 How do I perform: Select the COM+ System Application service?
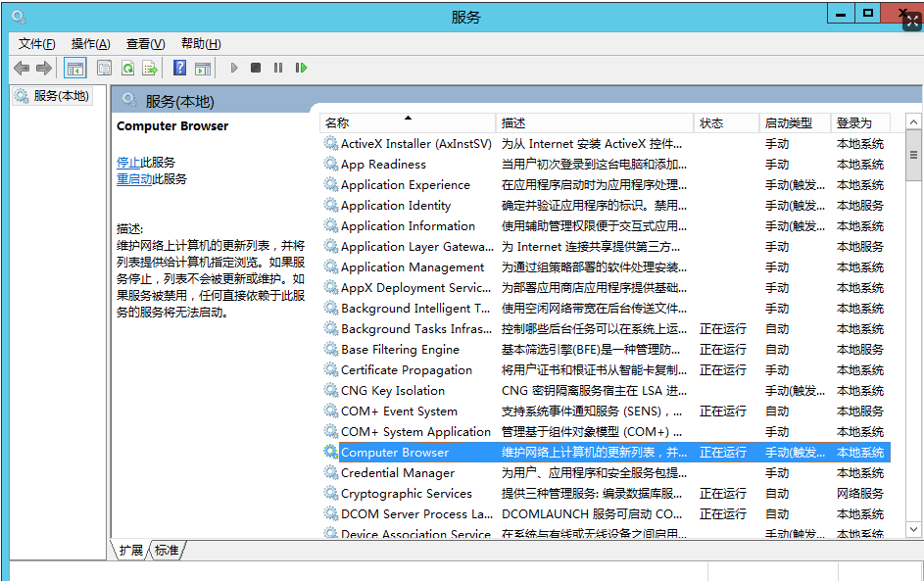point(606,431)
